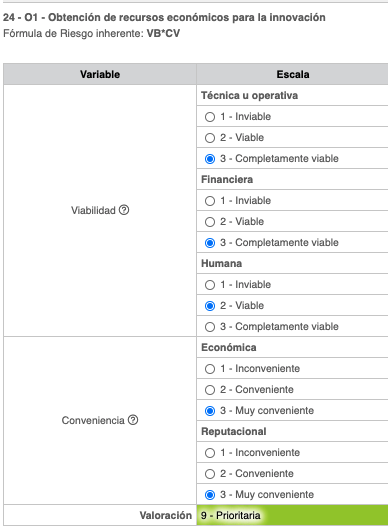Viewport: 388px width, 526px height.
Task: Select 1 - Inviable under Financiera
Action: click(x=210, y=201)
